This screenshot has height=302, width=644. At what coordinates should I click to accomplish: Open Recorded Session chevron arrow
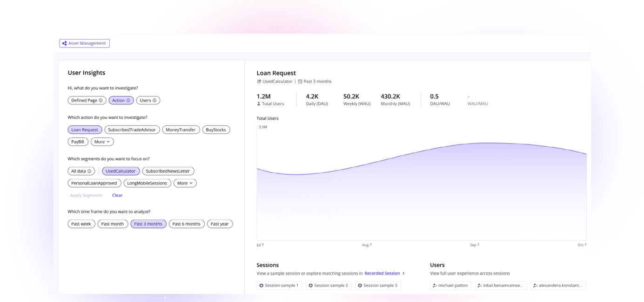[403, 273]
